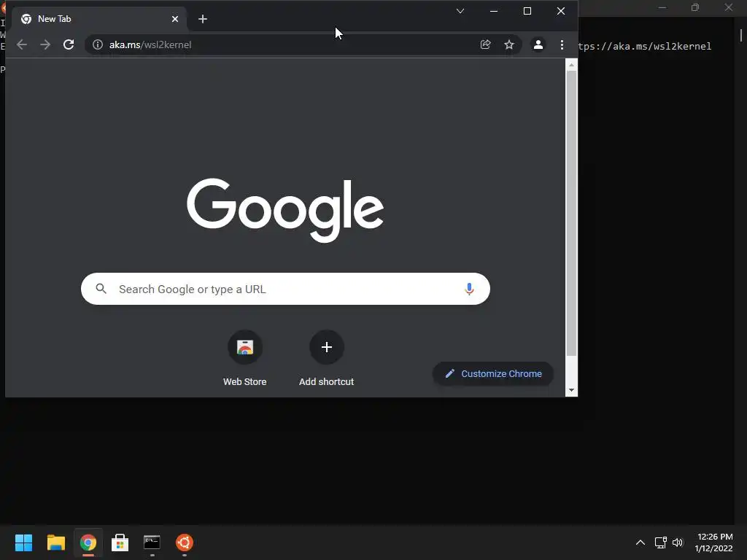Expand the tab search chevron
This screenshot has width=747, height=560.
[460, 11]
